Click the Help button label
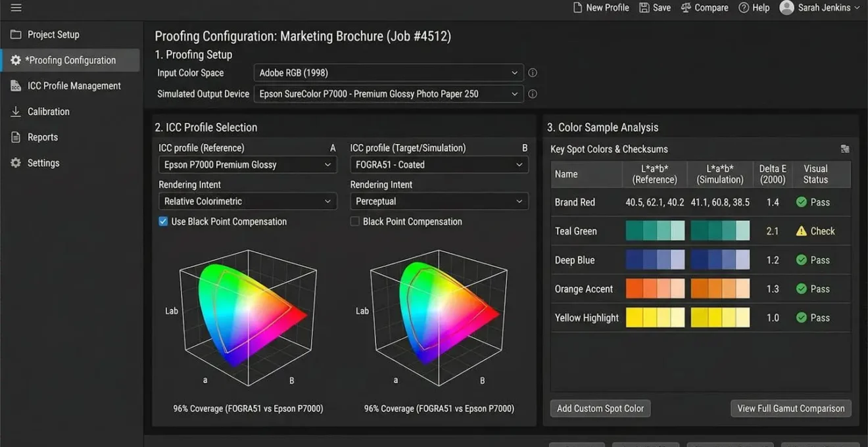This screenshot has width=868, height=447. click(761, 8)
